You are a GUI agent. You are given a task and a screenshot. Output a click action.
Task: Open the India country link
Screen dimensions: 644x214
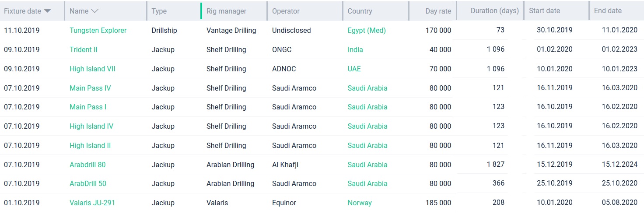point(355,49)
